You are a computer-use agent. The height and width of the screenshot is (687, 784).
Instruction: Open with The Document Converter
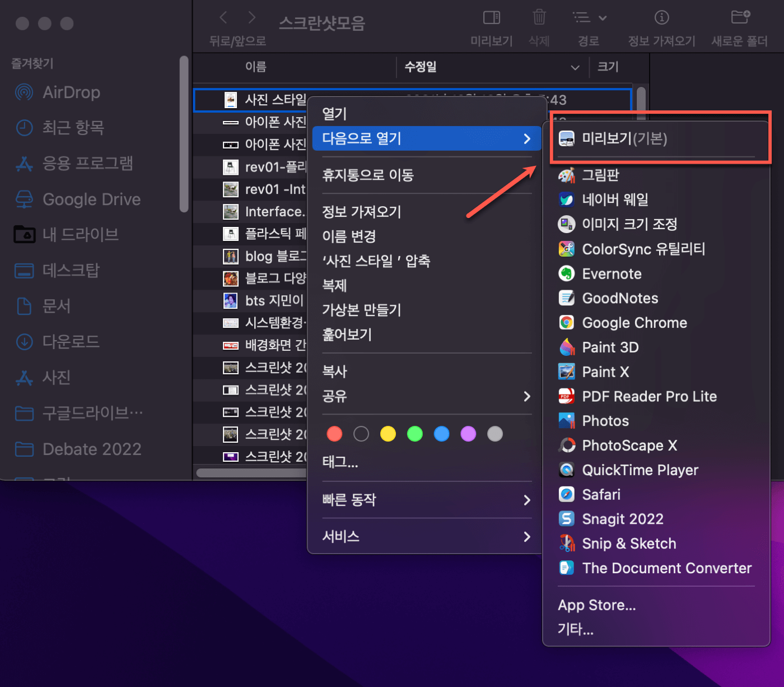click(x=656, y=568)
